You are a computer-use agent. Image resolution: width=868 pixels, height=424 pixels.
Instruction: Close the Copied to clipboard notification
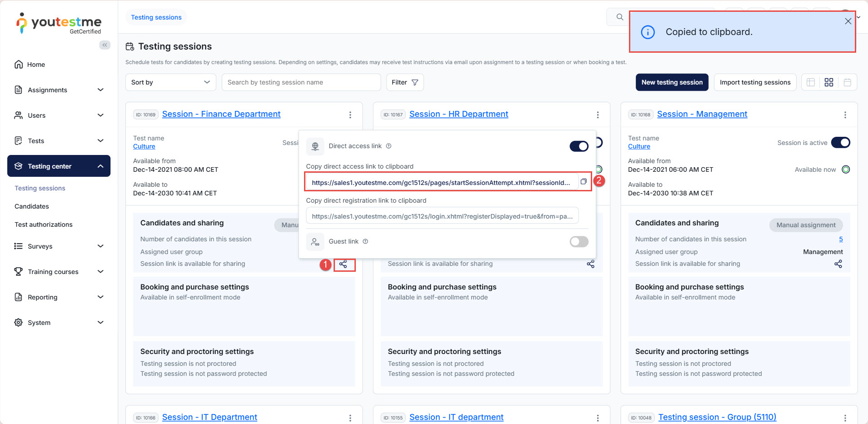[848, 21]
